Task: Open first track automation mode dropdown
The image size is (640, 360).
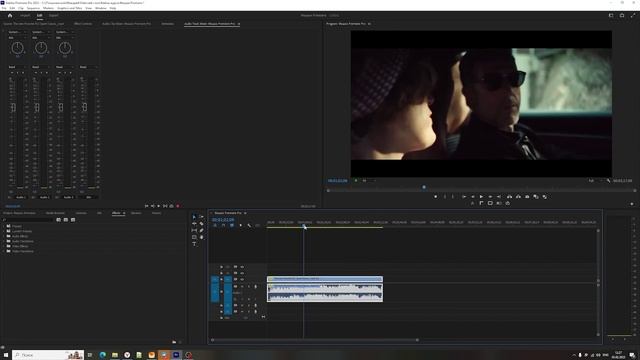Action: [17, 67]
